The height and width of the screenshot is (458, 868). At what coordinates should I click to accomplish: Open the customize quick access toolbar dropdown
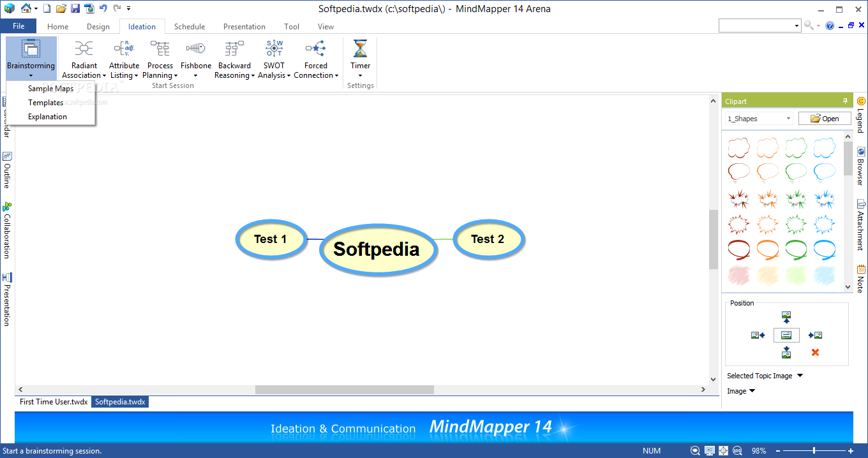coord(128,8)
